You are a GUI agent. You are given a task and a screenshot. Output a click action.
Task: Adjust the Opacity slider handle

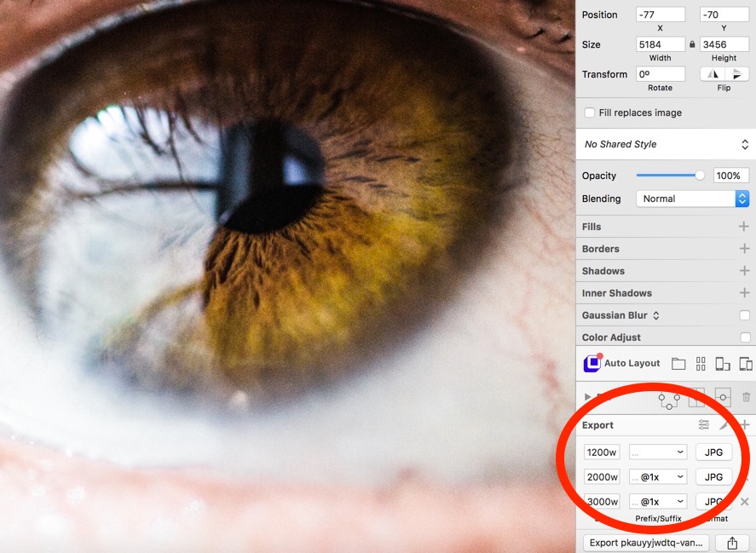coord(700,176)
